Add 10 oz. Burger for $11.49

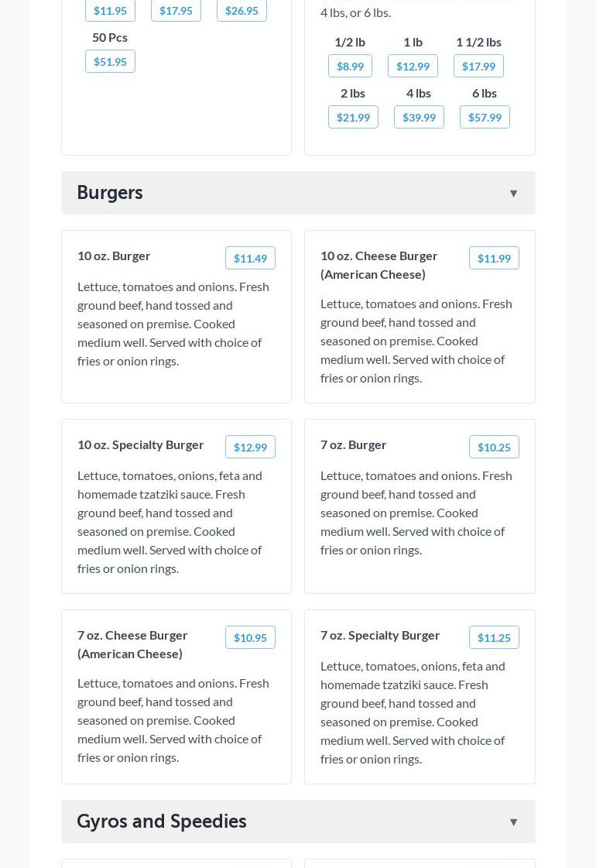250,259
